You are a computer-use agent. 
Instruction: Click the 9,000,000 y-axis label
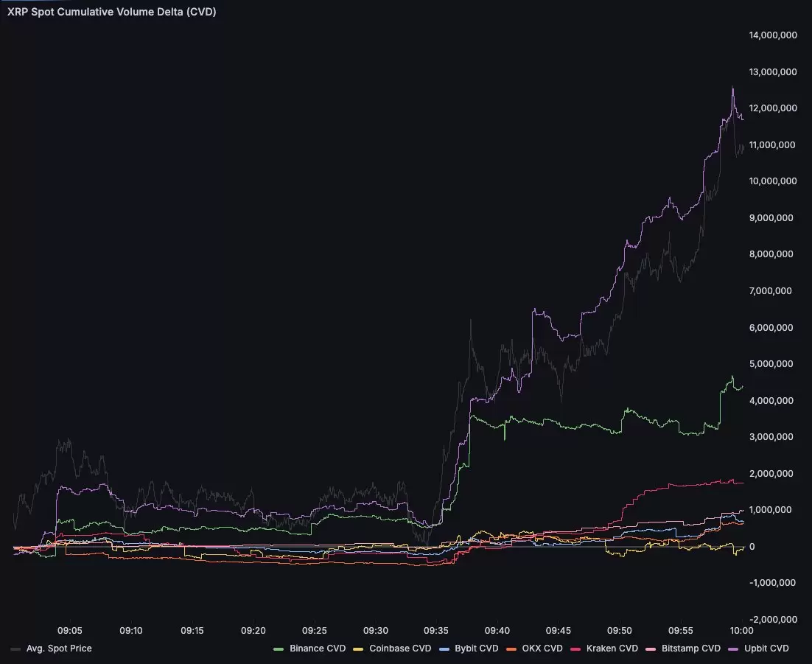771,218
